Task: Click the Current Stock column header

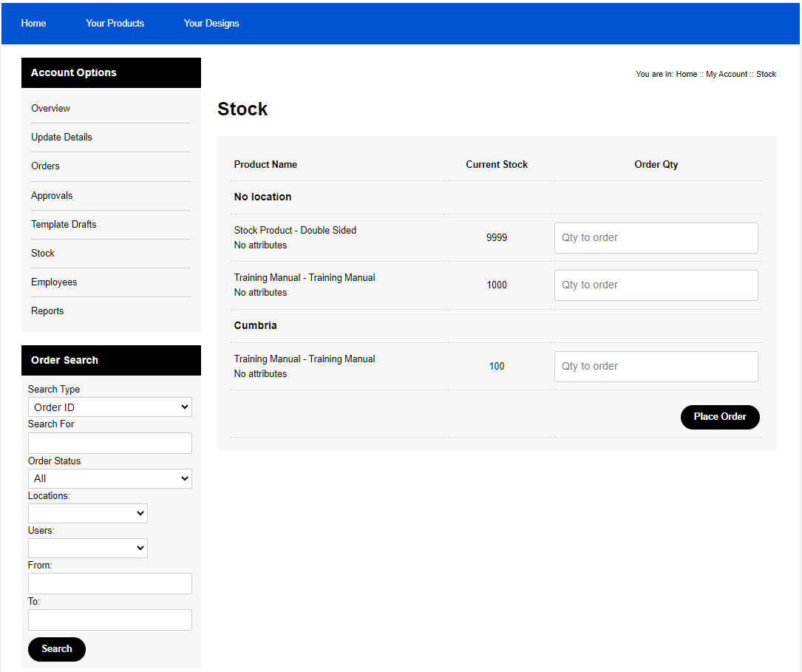Action: [x=497, y=165]
